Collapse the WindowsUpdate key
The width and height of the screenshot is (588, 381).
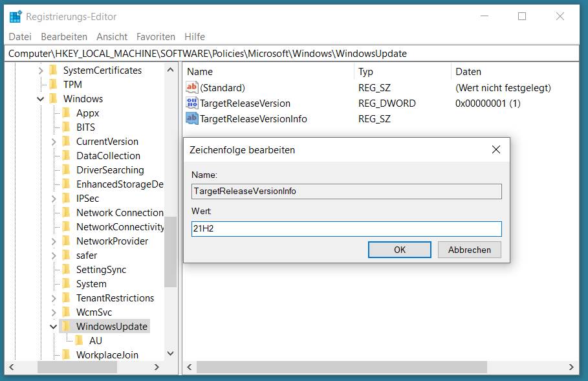click(54, 327)
